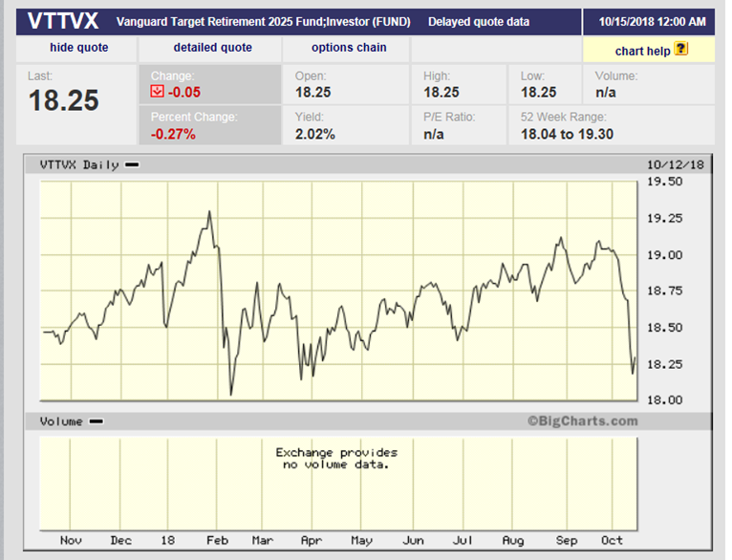Click the P/E Ratio value n/a
This screenshot has width=732, height=560.
[434, 135]
